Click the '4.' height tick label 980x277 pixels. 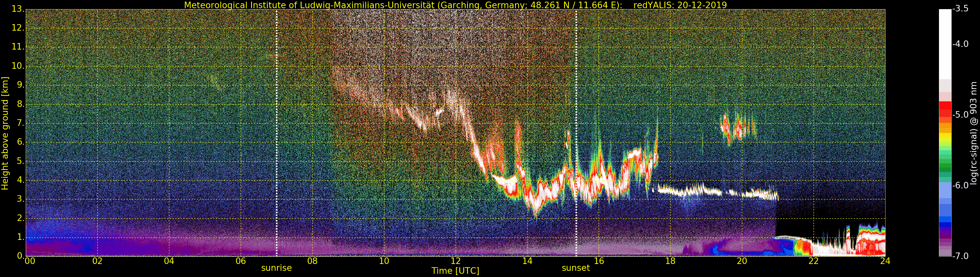(21, 180)
